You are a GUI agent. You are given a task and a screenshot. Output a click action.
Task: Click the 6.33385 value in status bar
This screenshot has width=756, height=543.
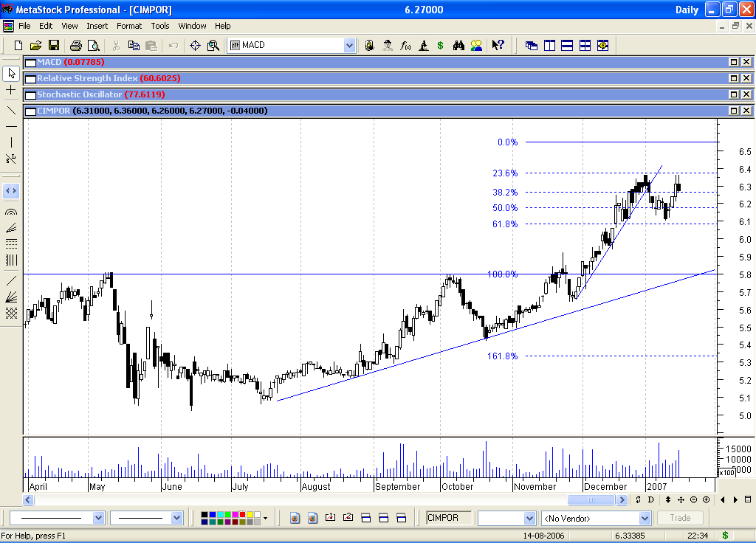point(630,536)
